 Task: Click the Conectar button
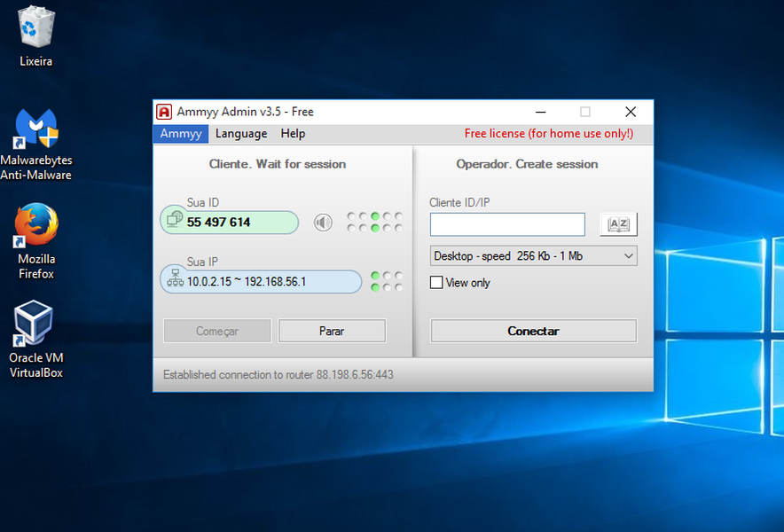pyautogui.click(x=534, y=331)
